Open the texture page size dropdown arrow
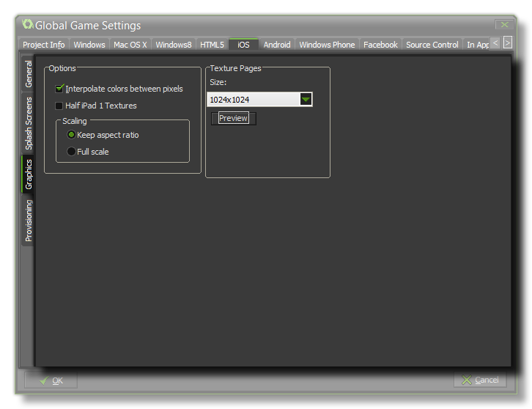 (x=306, y=100)
